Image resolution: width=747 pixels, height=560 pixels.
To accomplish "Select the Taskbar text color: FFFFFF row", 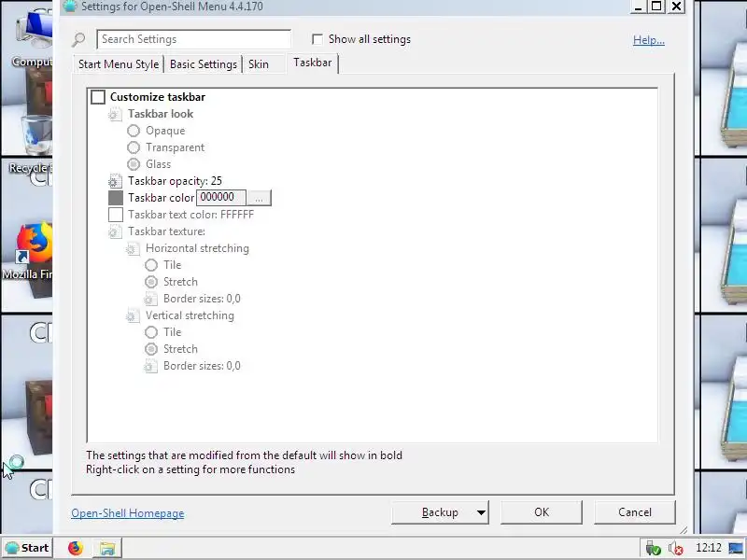I will (190, 215).
